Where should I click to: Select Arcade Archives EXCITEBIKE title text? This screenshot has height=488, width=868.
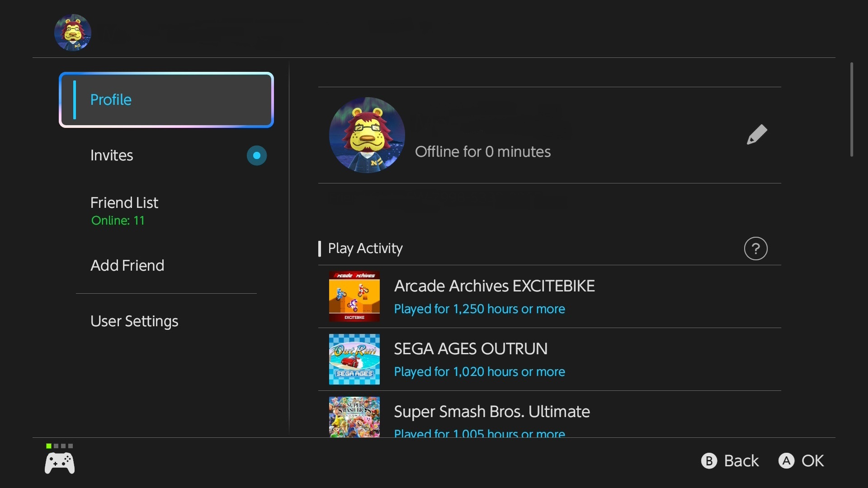click(494, 286)
